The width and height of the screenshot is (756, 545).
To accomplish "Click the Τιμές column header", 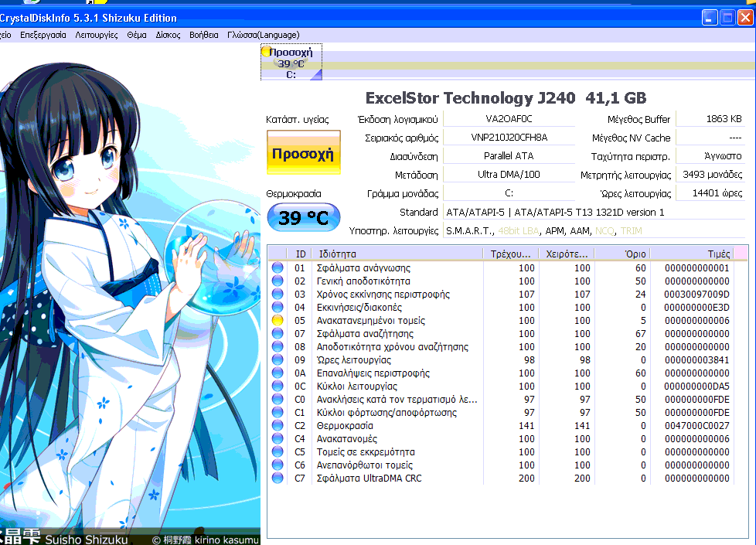I will [692, 254].
